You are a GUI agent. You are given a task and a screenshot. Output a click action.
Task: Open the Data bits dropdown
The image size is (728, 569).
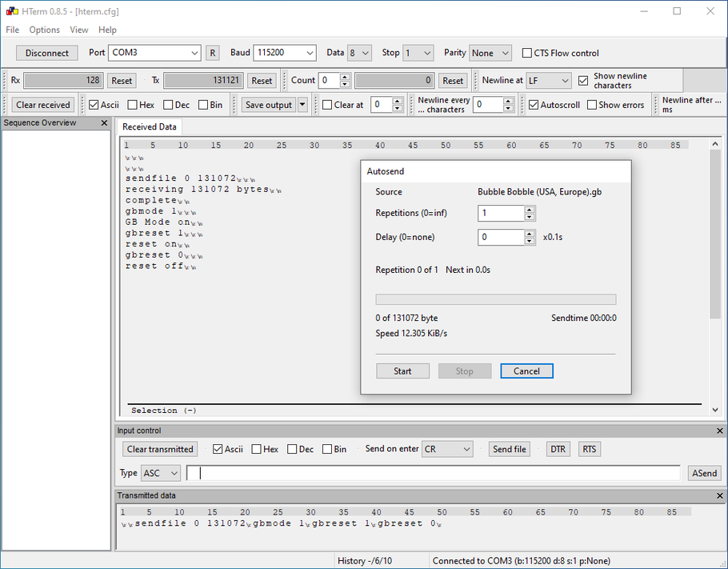click(359, 53)
